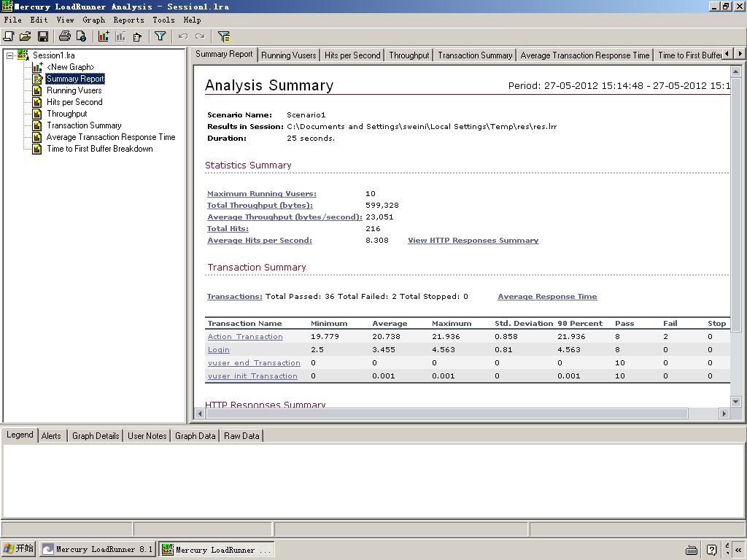Open the View menu
The width and height of the screenshot is (747, 560).
pyautogui.click(x=65, y=20)
